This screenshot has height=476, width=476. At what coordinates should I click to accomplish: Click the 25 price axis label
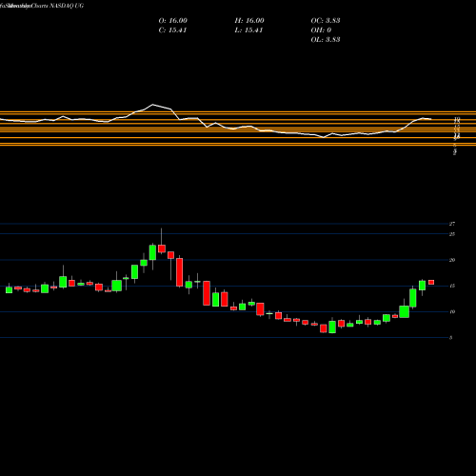[x=452, y=234]
